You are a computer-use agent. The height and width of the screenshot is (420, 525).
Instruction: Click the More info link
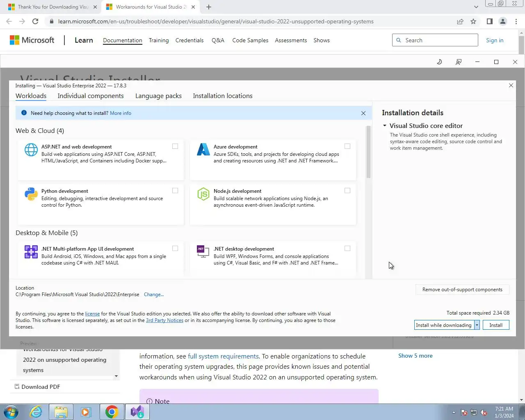121,113
